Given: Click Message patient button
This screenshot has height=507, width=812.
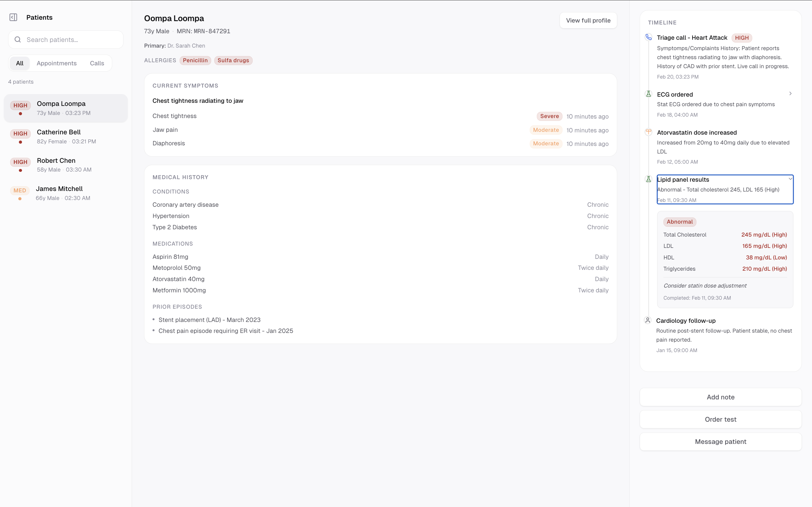Looking at the screenshot, I should [x=720, y=442].
